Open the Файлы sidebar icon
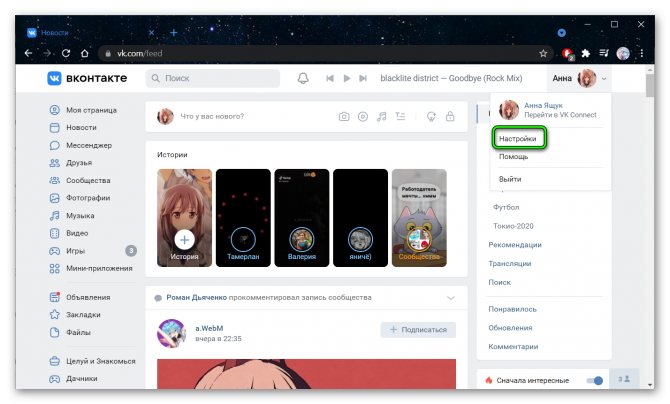Screen dimensions: 670x404 pyautogui.click(x=55, y=332)
